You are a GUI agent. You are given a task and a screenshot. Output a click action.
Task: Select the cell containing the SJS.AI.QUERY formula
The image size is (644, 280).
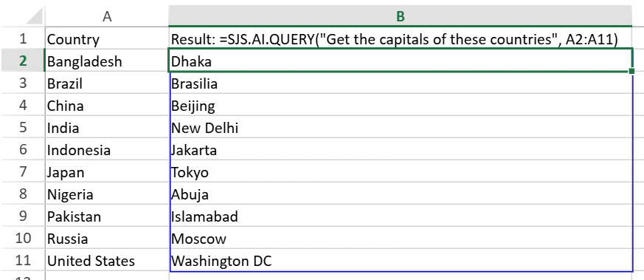pos(401,39)
